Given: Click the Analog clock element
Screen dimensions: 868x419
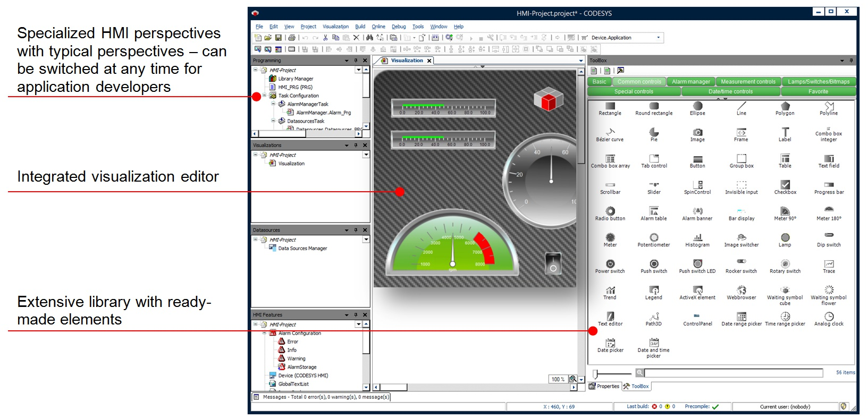Looking at the screenshot, I should click(x=829, y=319).
